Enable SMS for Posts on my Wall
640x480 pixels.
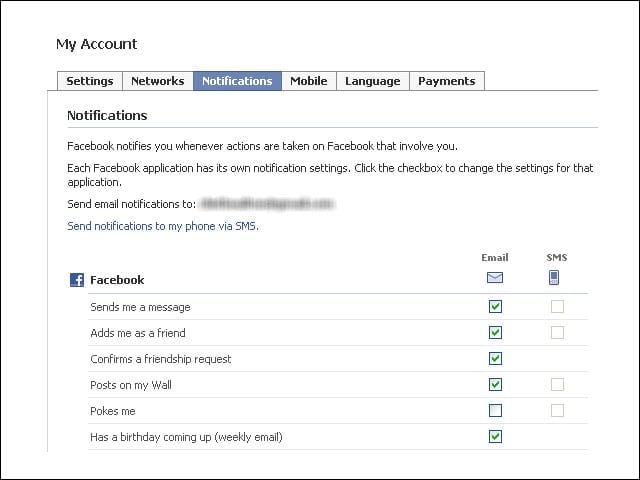click(558, 384)
